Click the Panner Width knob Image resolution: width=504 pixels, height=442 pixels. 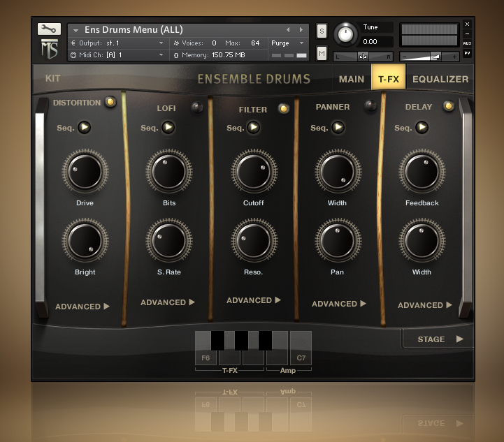(x=338, y=172)
